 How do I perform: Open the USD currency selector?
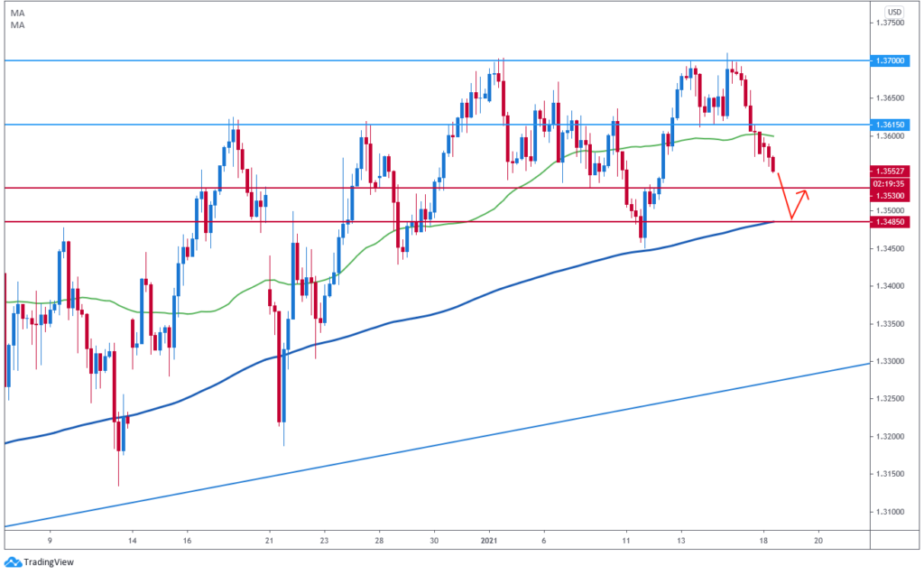pos(894,12)
